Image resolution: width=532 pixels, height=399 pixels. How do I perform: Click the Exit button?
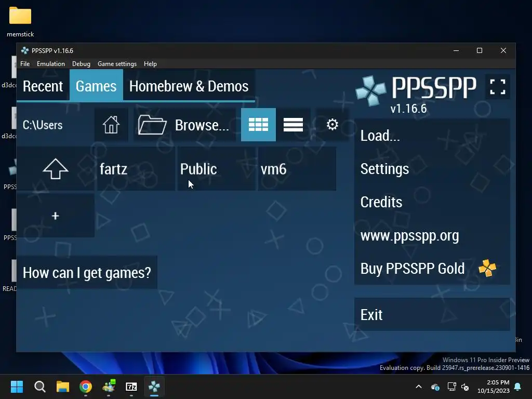point(432,314)
